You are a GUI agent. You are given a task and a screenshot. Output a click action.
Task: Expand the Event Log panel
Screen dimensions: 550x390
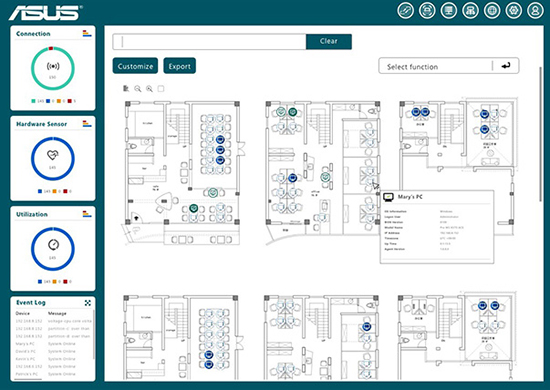click(88, 303)
